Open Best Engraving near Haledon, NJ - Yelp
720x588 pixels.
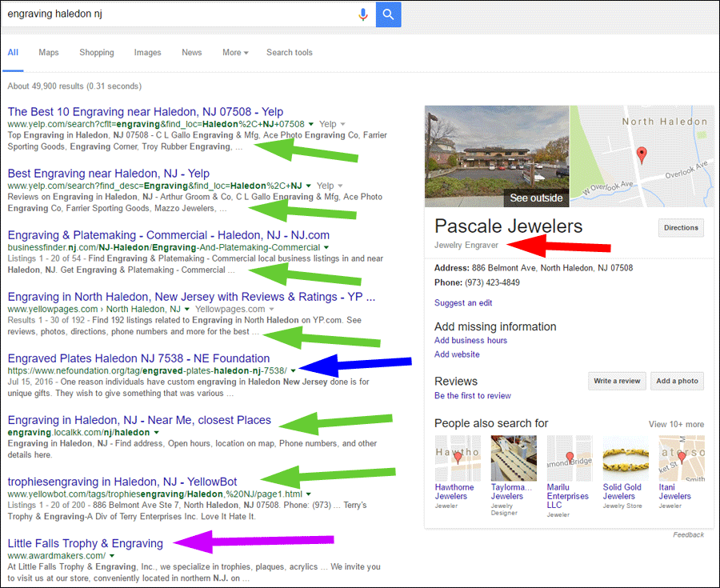point(108,174)
